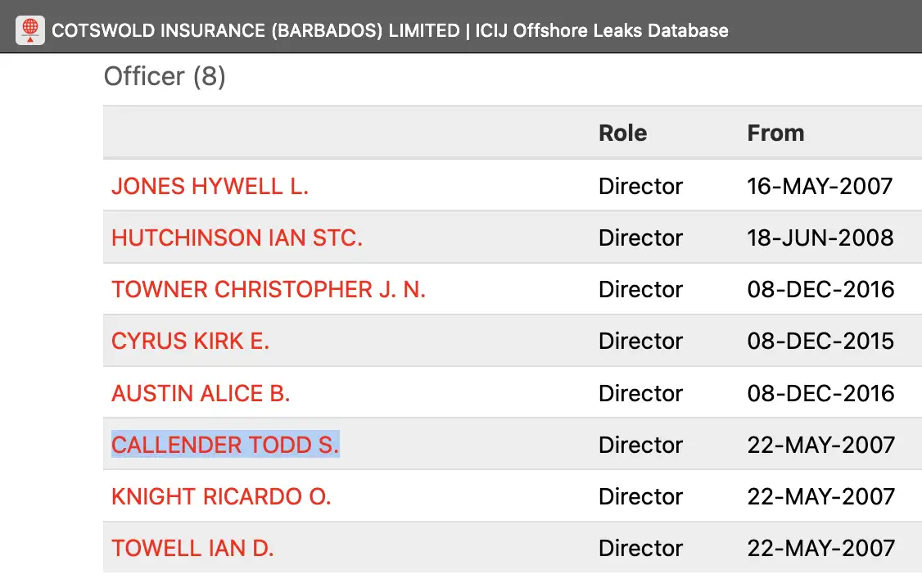Screen dimensions: 922x588
Task: Click the ICIJ globe favicon icon
Action: click(30, 30)
